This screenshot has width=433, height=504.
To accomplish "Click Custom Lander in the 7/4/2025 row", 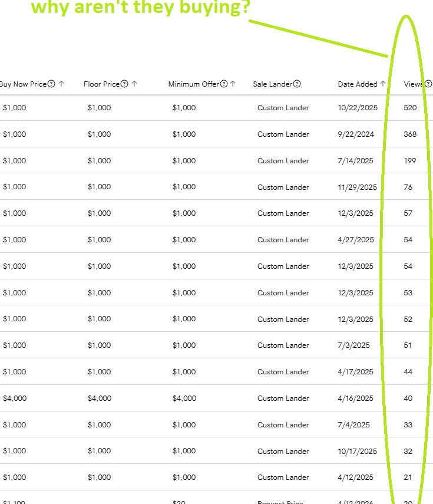I will coord(283,425).
